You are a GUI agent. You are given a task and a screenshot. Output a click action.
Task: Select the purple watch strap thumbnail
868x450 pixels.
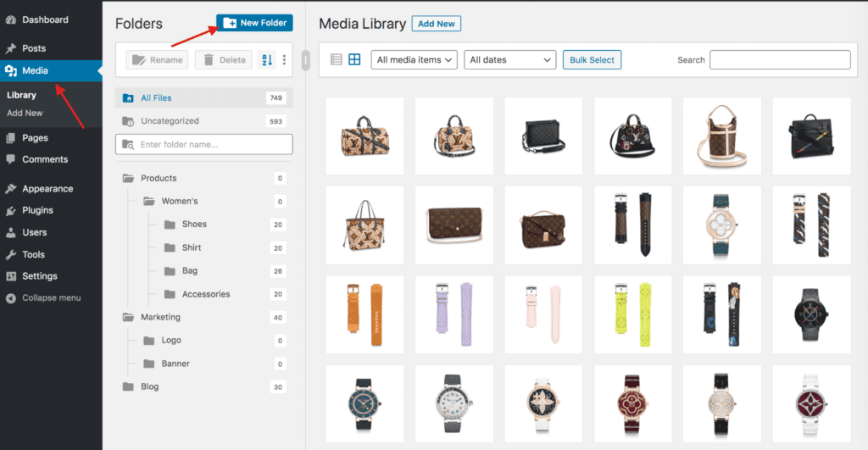click(x=454, y=314)
